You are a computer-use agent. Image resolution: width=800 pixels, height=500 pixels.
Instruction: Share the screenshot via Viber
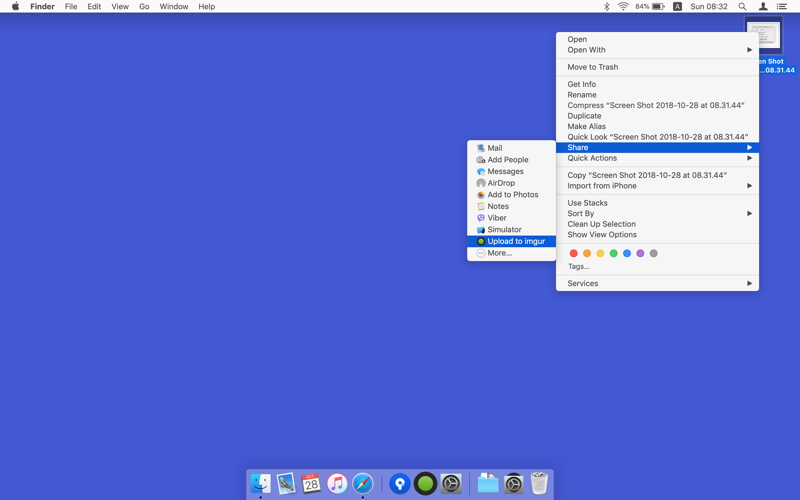point(496,218)
